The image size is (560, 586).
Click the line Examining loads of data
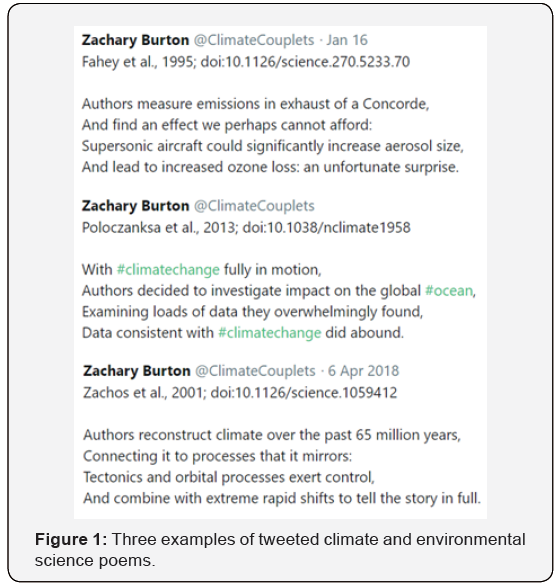pyautogui.click(x=252, y=312)
